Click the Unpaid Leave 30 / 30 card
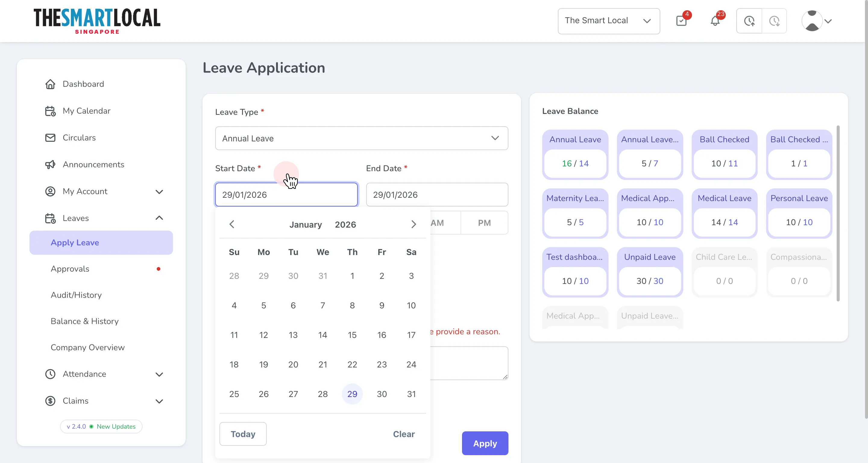The height and width of the screenshot is (463, 868). click(x=650, y=272)
